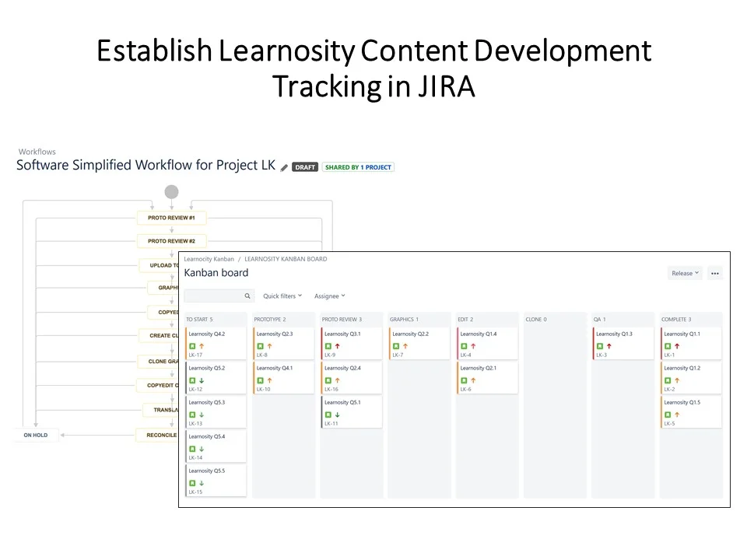
Task: Click the priority arrow on Learnosity Q4.2
Action: [202, 346]
